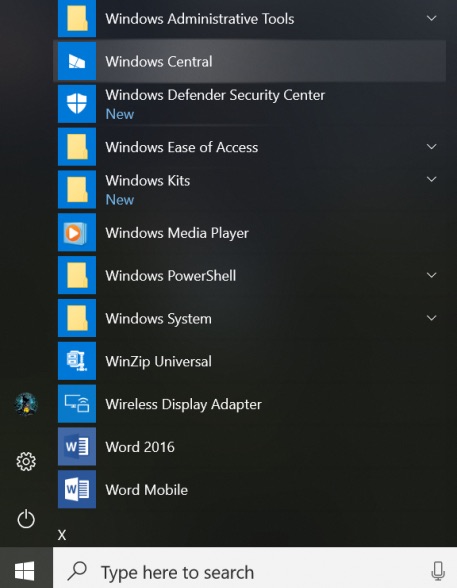
Task: Select the Windows Media Player label
Action: coord(177,233)
